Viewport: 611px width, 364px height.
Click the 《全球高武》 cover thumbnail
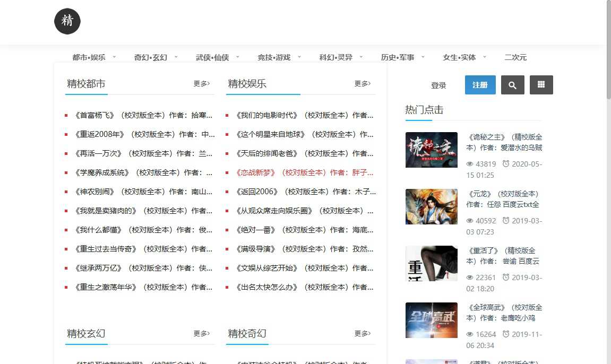pyautogui.click(x=432, y=320)
